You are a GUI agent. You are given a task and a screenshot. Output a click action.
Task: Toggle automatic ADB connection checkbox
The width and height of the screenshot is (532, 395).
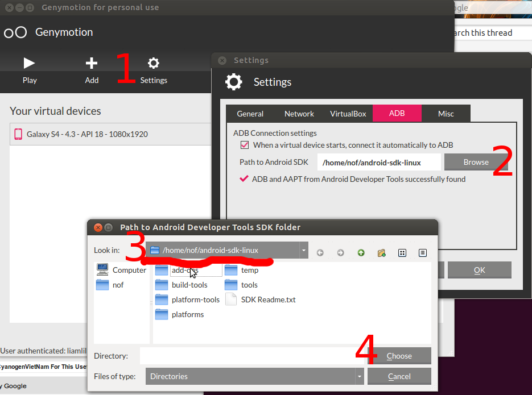click(244, 145)
